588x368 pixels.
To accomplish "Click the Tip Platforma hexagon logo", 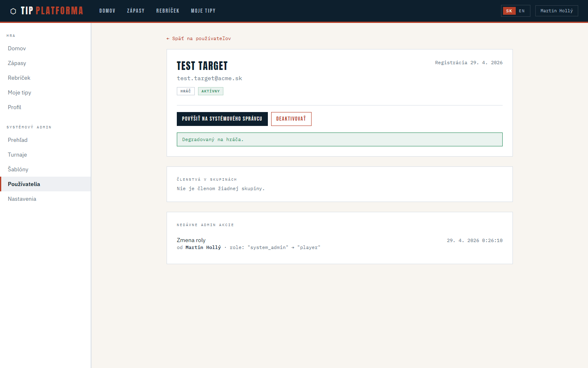I will coord(13,11).
